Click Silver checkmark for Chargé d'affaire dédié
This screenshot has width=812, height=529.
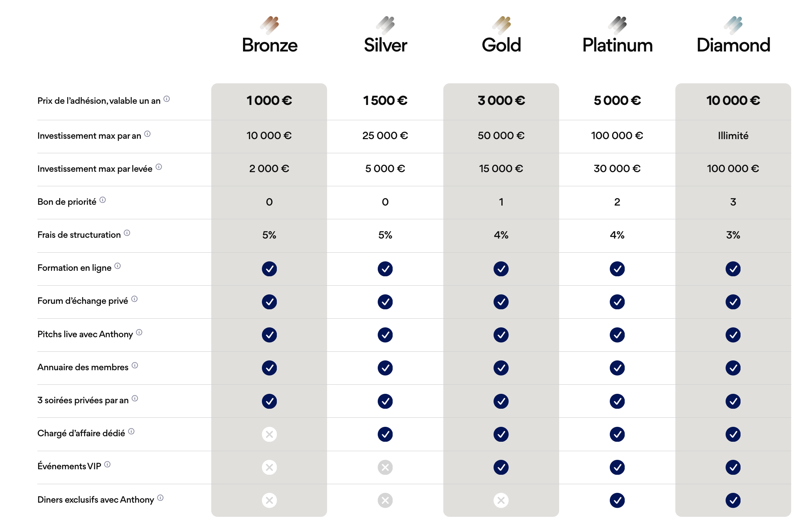pyautogui.click(x=385, y=434)
